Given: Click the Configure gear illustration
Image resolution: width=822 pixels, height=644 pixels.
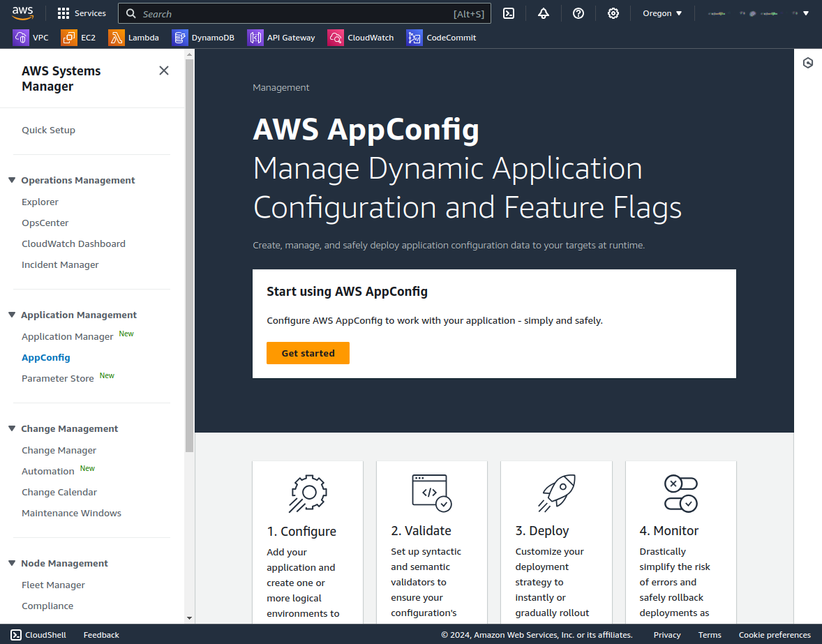Looking at the screenshot, I should [x=308, y=493].
